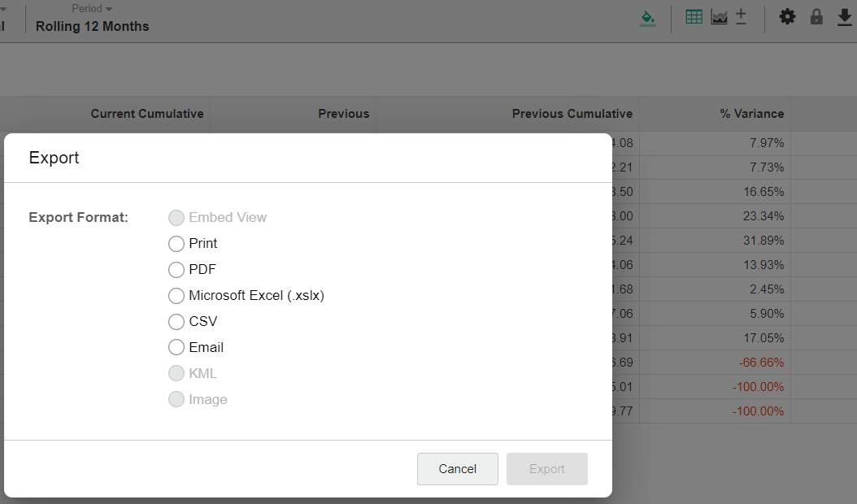Click the Previous column header

[x=343, y=114]
